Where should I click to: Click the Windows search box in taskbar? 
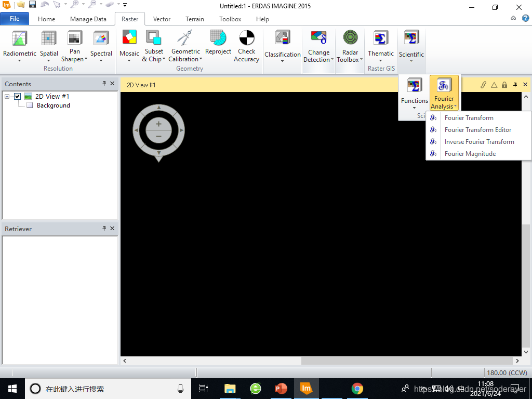pyautogui.click(x=108, y=389)
